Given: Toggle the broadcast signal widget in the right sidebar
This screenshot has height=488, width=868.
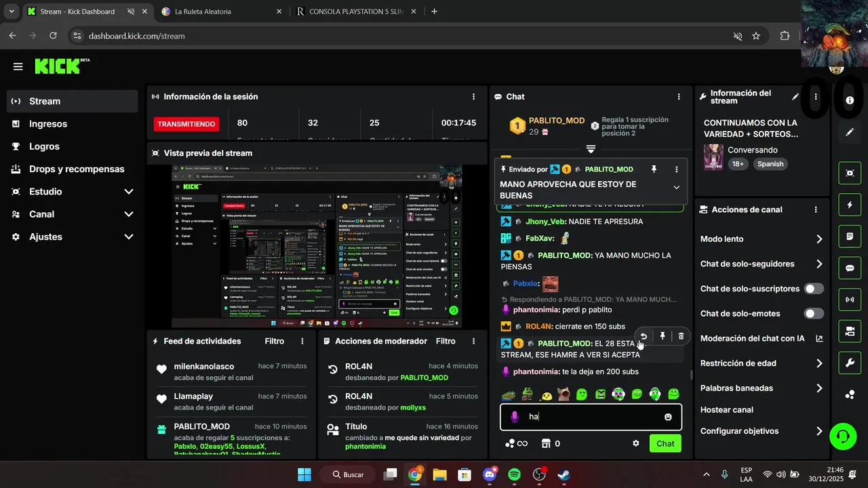Looking at the screenshot, I should click(850, 299).
